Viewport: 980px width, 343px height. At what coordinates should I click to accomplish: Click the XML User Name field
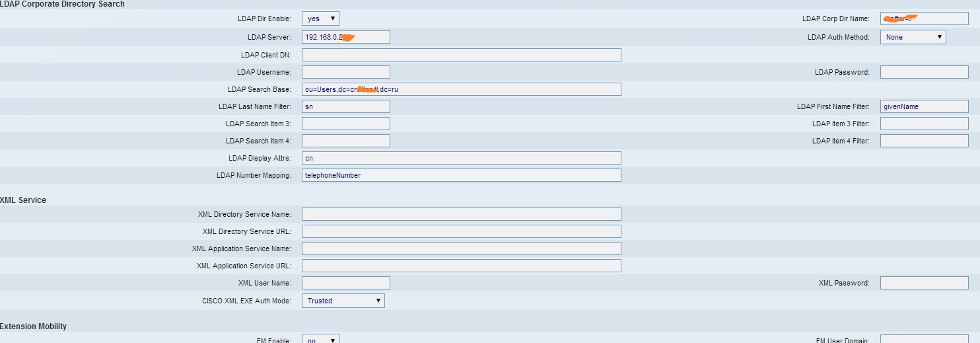(x=345, y=283)
